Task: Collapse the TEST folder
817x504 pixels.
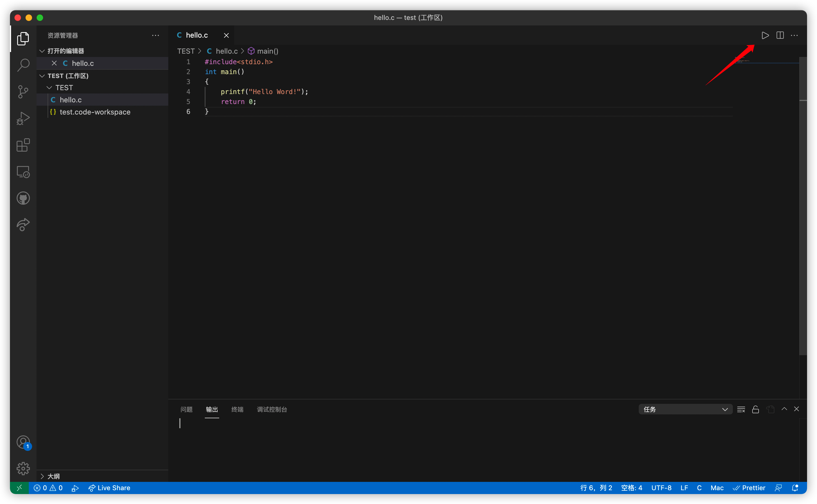Action: pos(102,88)
